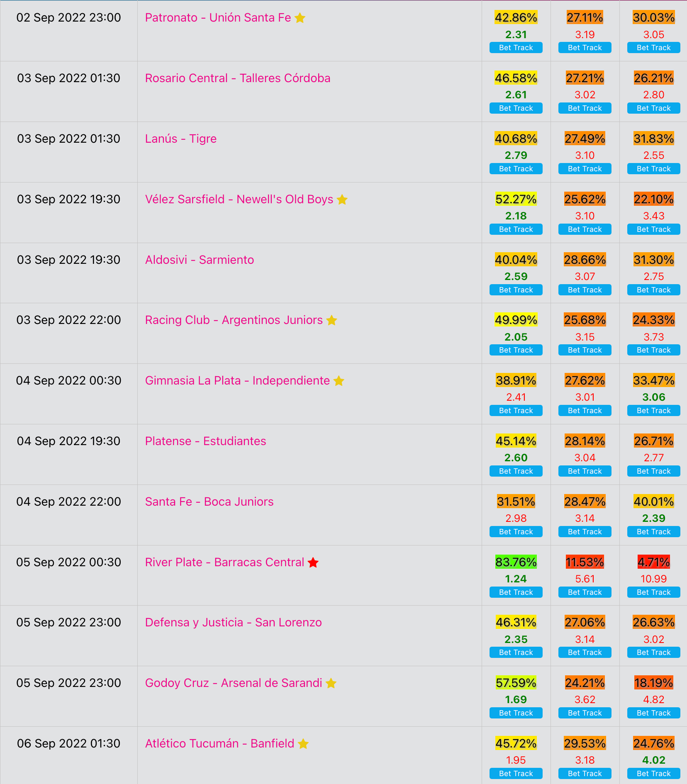Click the red star beside River Plate match
This screenshot has height=784, width=687.
tap(313, 562)
